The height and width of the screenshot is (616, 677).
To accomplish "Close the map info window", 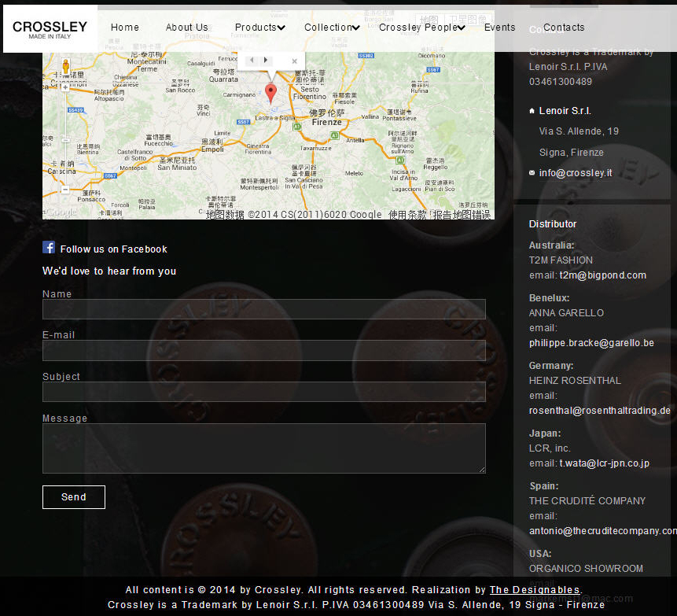I will click(294, 61).
